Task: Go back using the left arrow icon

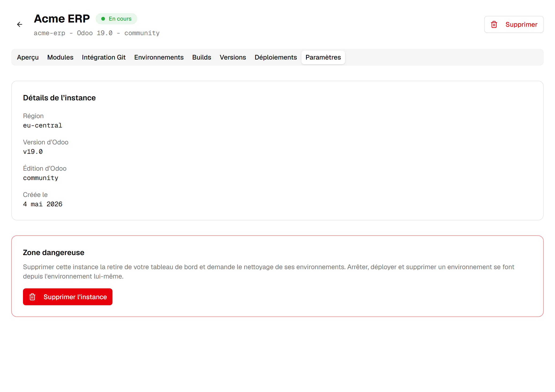Action: coord(20,24)
